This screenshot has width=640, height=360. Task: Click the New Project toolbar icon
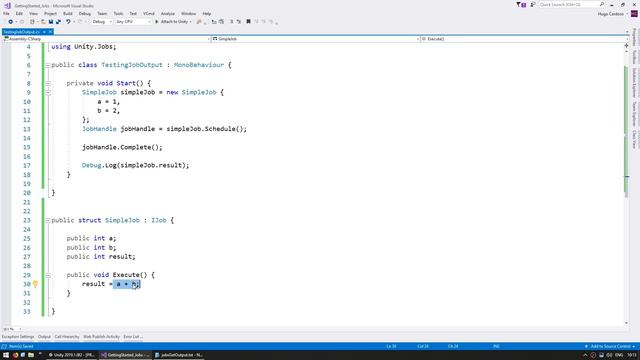pyautogui.click(x=32, y=22)
